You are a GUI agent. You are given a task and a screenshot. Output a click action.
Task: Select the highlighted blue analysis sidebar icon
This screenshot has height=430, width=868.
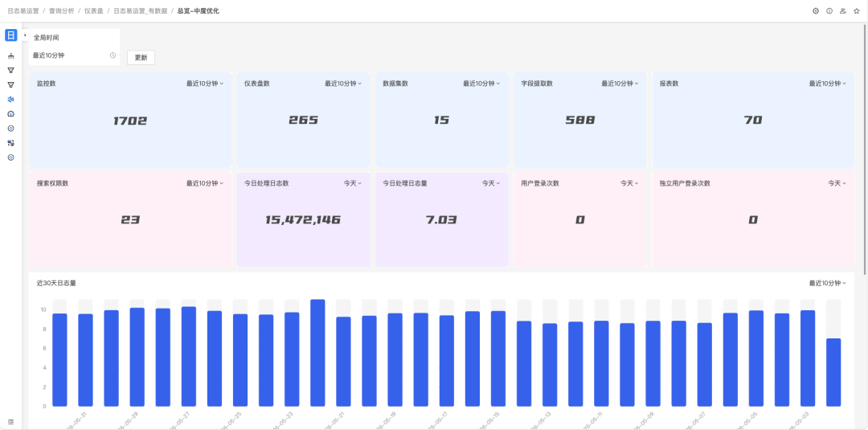(x=10, y=99)
